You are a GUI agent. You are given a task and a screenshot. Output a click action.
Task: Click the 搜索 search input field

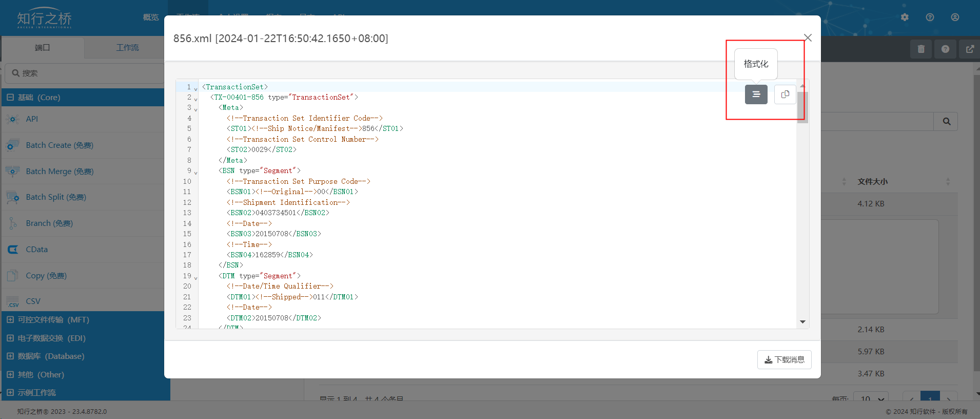click(x=87, y=73)
